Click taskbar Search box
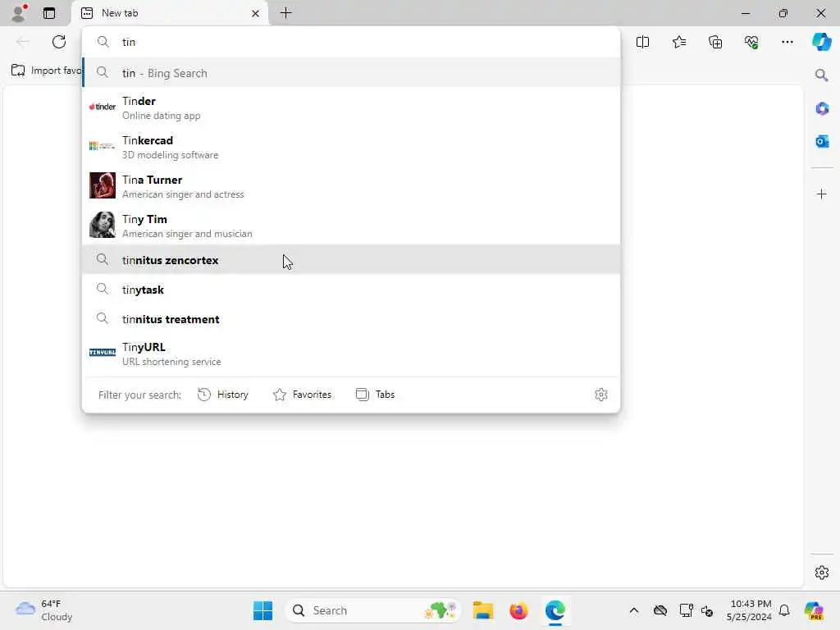 [x=373, y=610]
